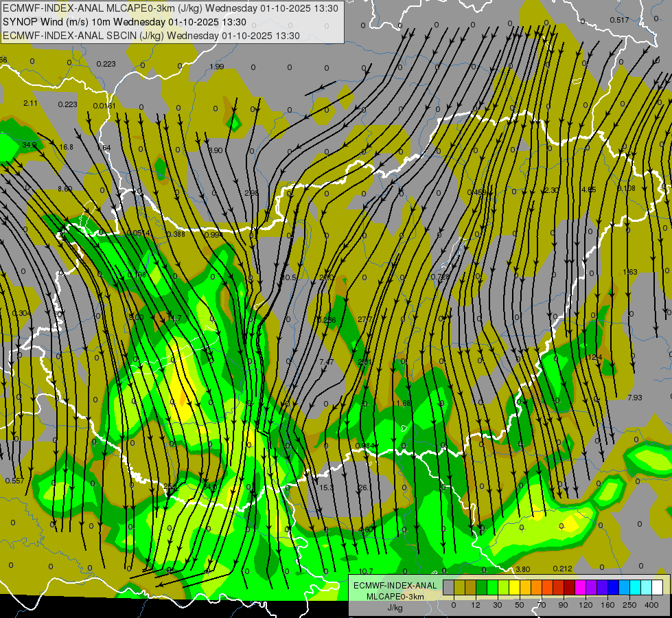
Task: Click the MLCAPE0-3km label in legend
Action: point(395,597)
